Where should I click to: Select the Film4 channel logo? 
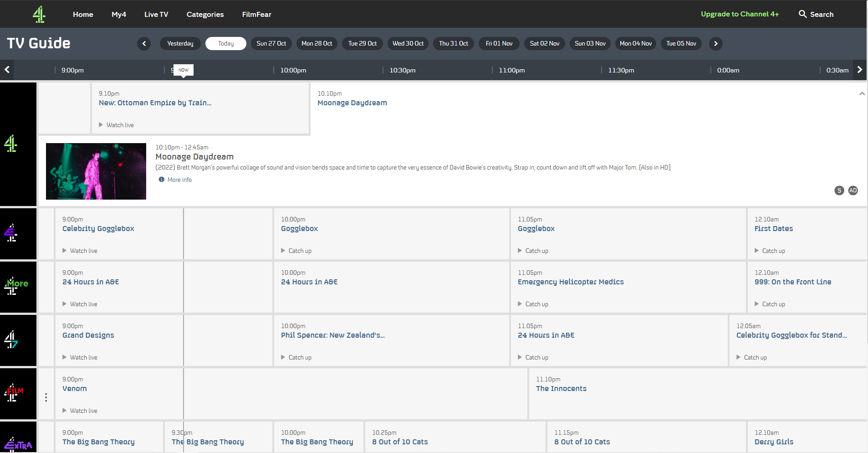[14, 393]
